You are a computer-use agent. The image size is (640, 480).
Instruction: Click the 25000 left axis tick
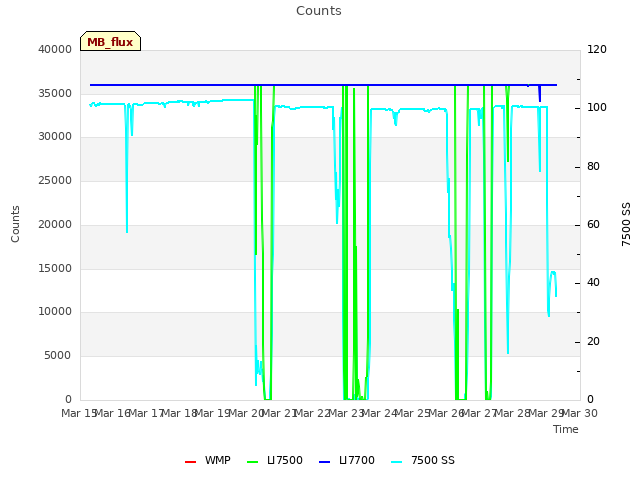[x=55, y=180]
